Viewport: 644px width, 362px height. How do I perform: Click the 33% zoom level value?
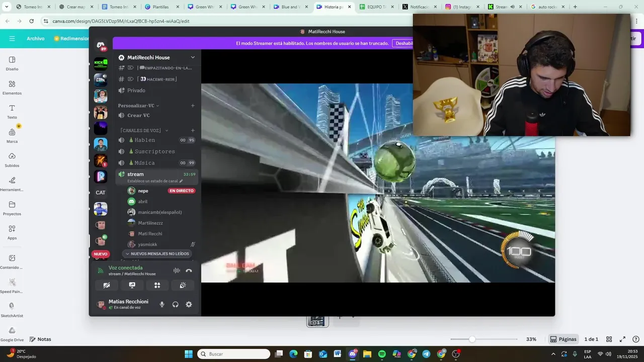point(531,339)
